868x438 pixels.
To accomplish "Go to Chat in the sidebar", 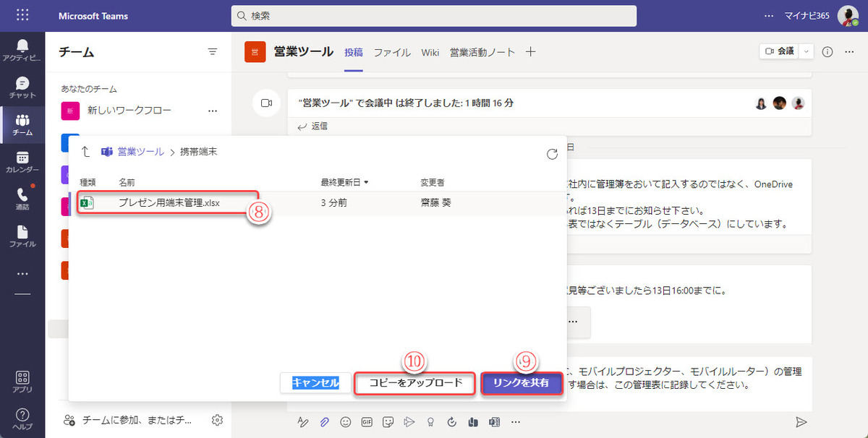I will tap(22, 87).
